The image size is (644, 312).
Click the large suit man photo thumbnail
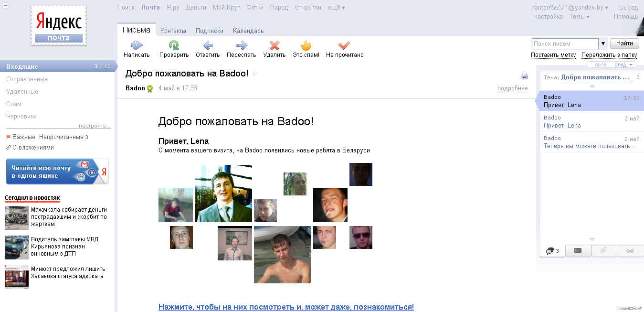tap(223, 194)
